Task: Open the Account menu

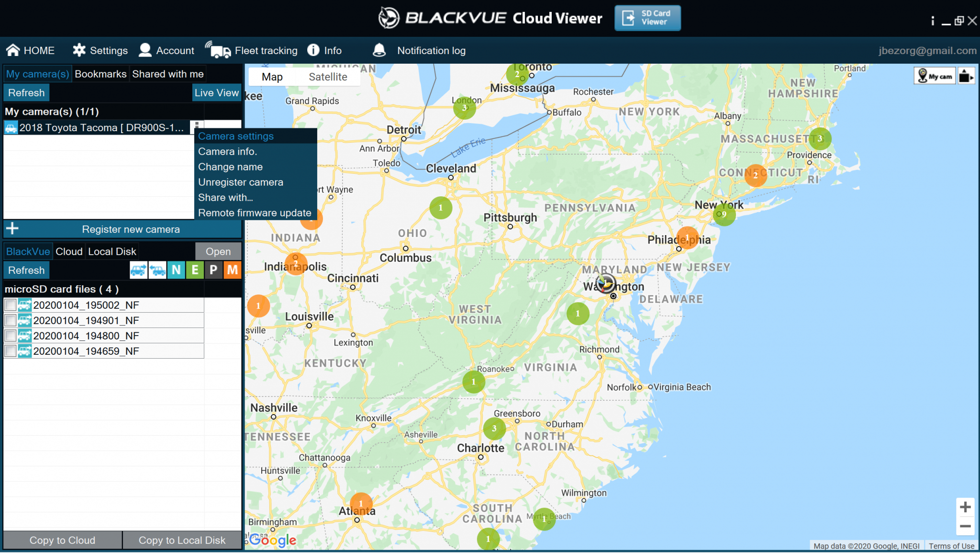Action: coord(167,50)
